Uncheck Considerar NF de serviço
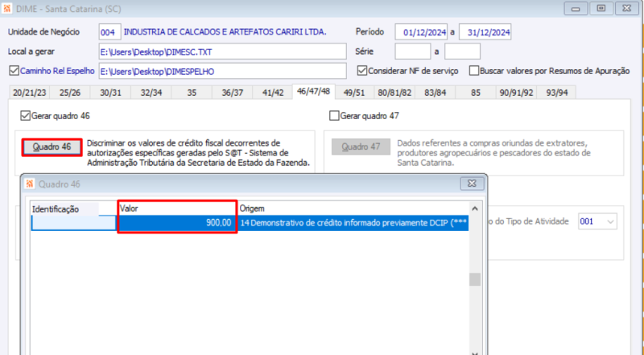The height and width of the screenshot is (355, 644). click(x=361, y=71)
